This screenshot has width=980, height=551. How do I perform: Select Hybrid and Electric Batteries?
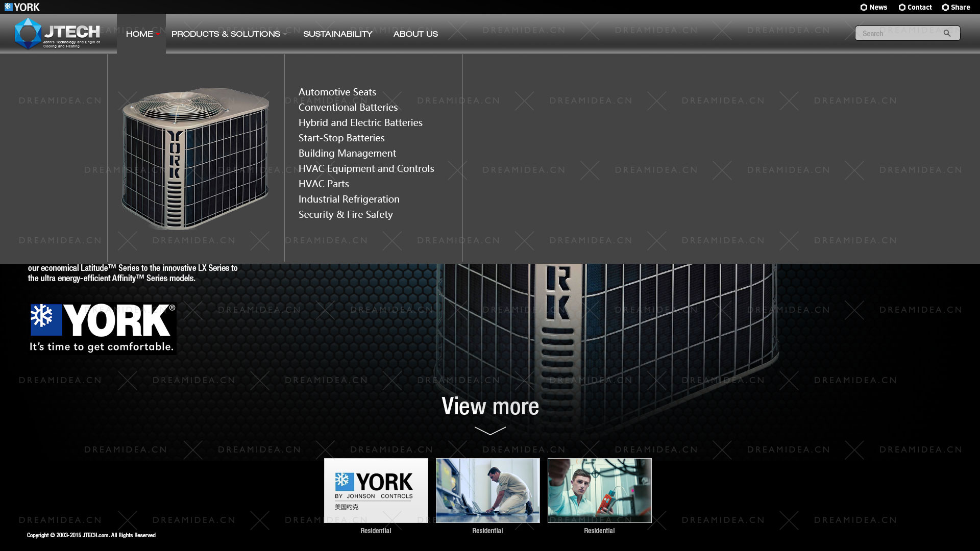(360, 122)
